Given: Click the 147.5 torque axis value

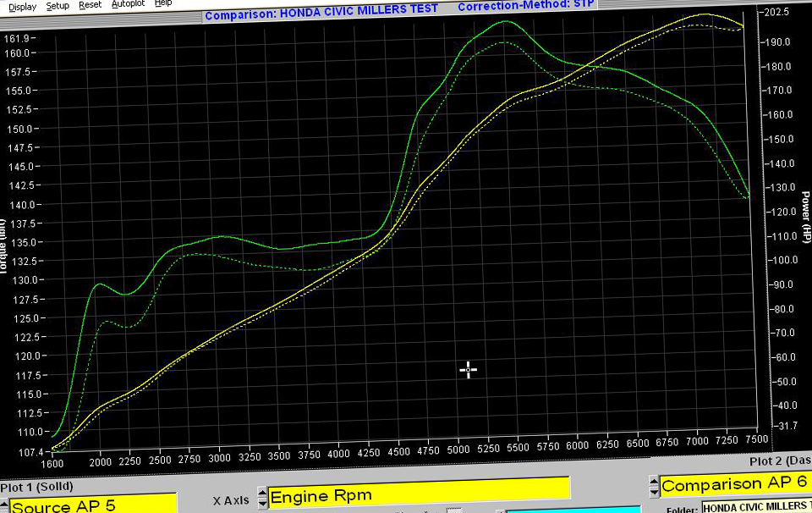Looking at the screenshot, I should [x=20, y=148].
